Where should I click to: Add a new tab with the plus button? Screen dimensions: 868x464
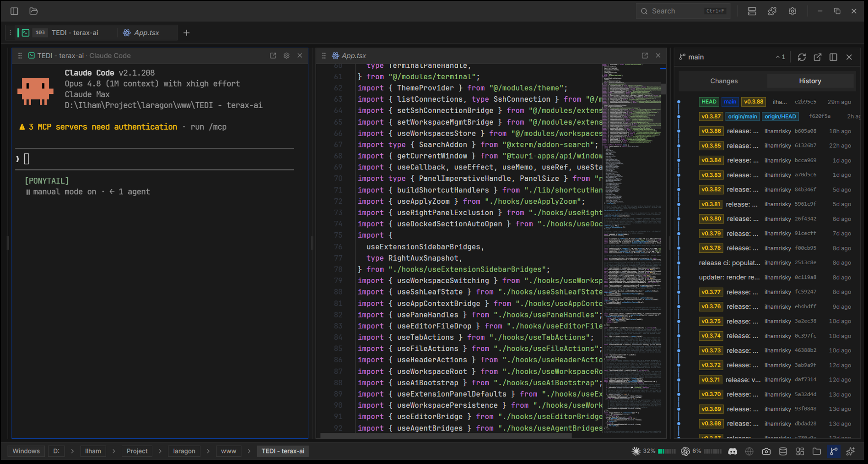tap(186, 33)
